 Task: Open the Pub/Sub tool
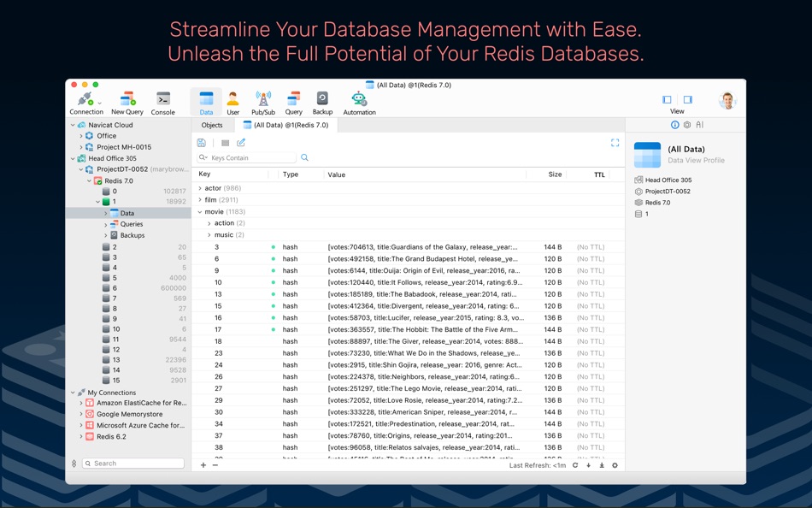[x=263, y=103]
